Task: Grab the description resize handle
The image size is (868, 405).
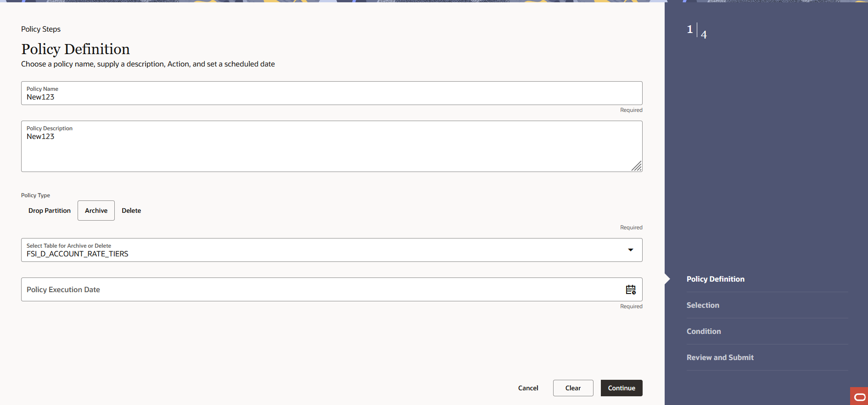Action: pyautogui.click(x=636, y=166)
